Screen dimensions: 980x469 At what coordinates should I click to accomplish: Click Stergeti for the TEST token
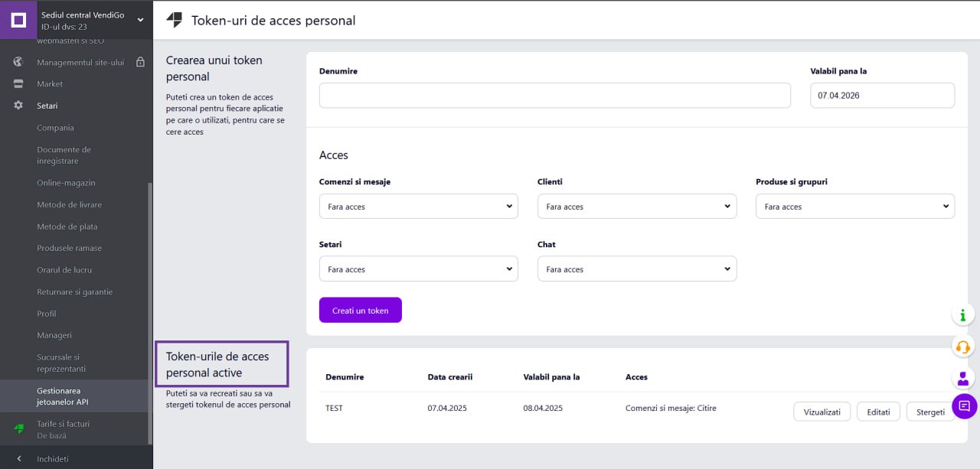930,412
